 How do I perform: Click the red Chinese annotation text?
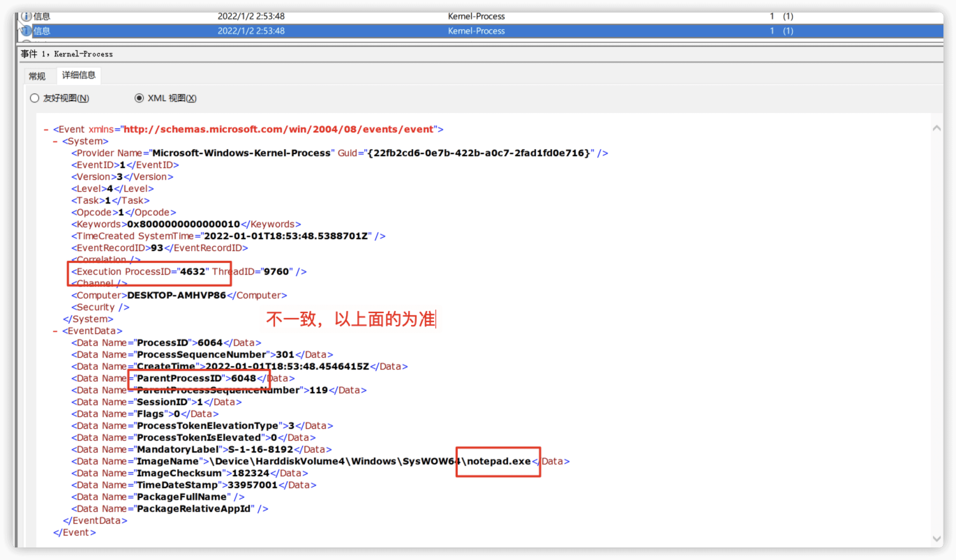[x=351, y=319]
